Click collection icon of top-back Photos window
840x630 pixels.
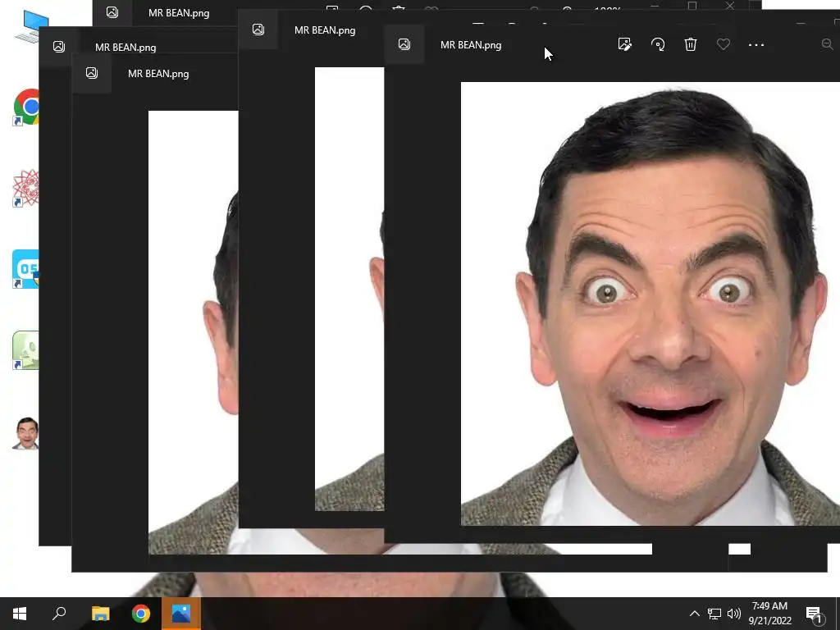tap(112, 12)
